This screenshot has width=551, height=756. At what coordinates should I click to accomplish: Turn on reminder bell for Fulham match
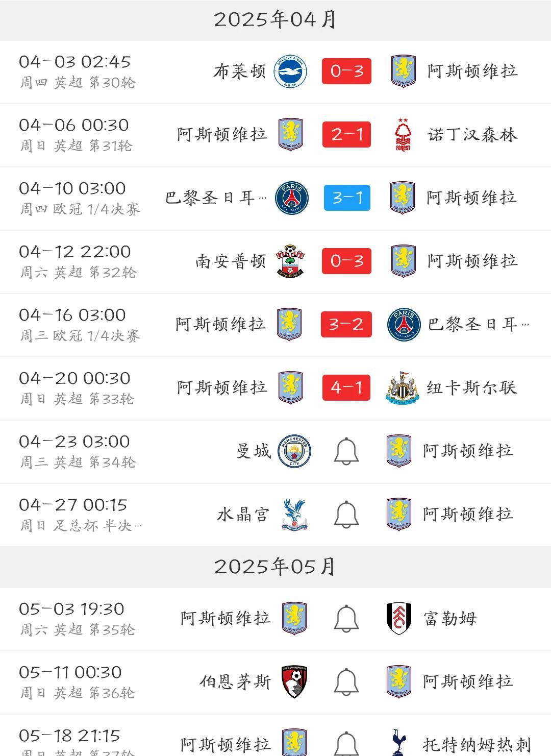point(346,619)
